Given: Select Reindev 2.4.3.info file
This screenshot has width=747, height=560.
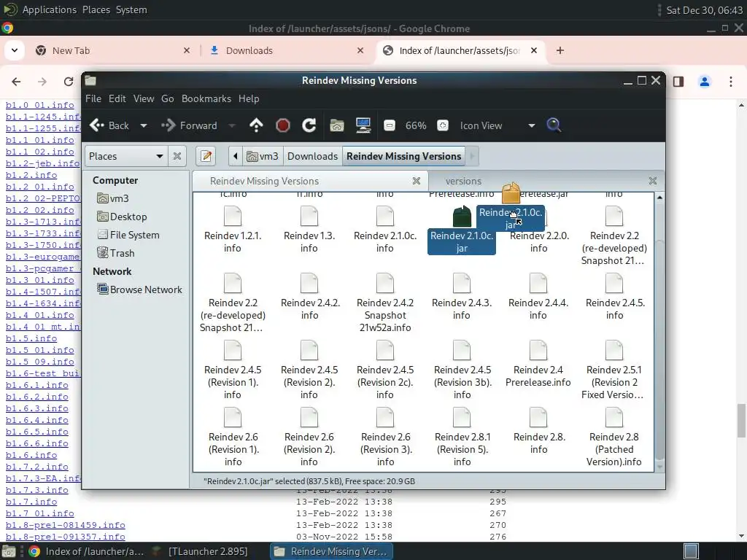Looking at the screenshot, I should 462,296.
